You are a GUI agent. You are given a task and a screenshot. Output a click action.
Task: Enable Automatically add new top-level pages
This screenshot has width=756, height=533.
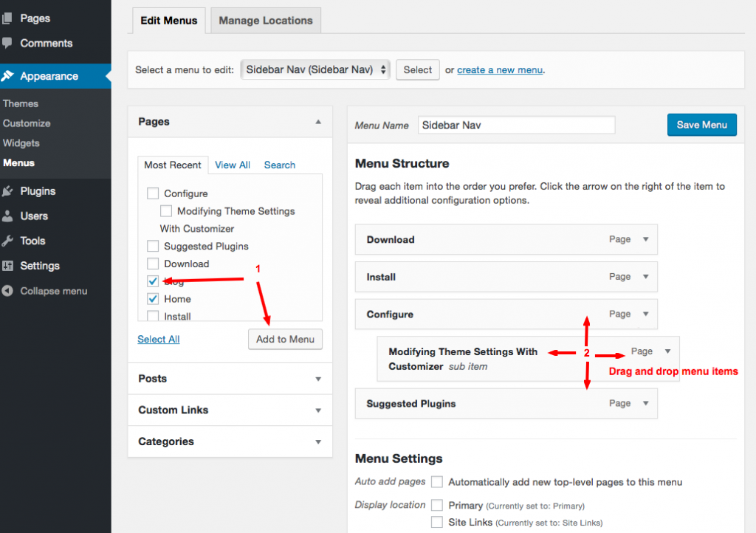437,482
